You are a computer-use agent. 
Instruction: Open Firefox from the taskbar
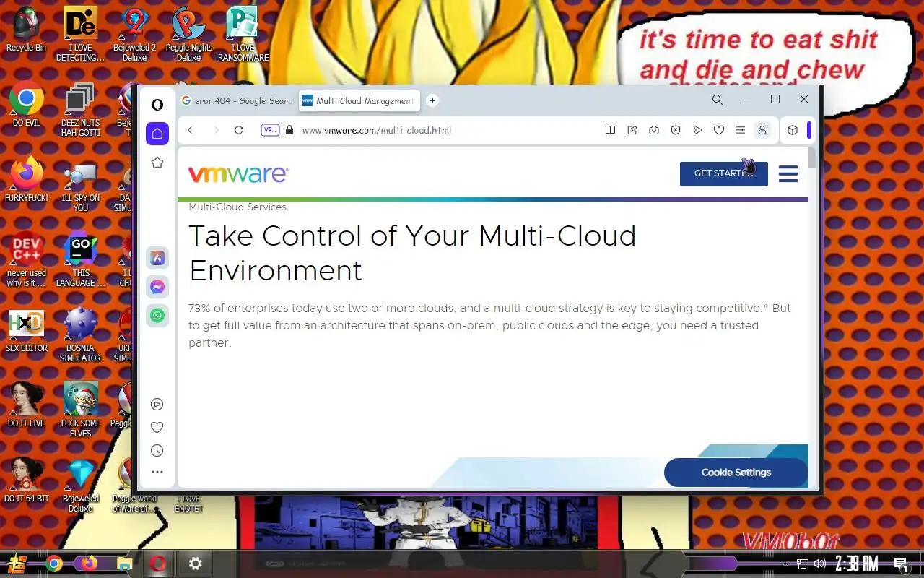tap(89, 564)
